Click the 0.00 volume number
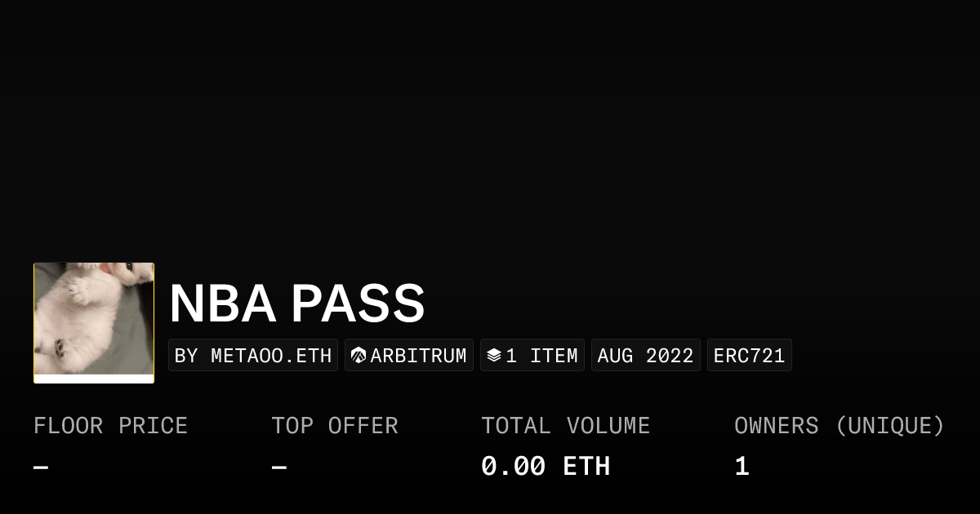Viewport: 980px width, 514px height. tap(513, 467)
